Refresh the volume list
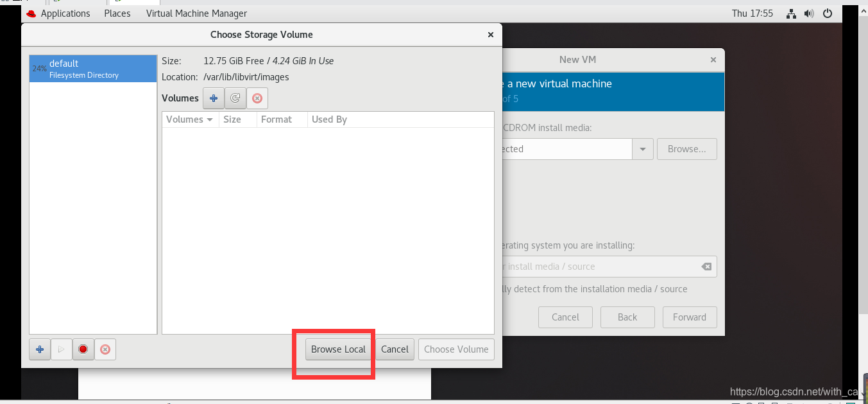 [235, 98]
